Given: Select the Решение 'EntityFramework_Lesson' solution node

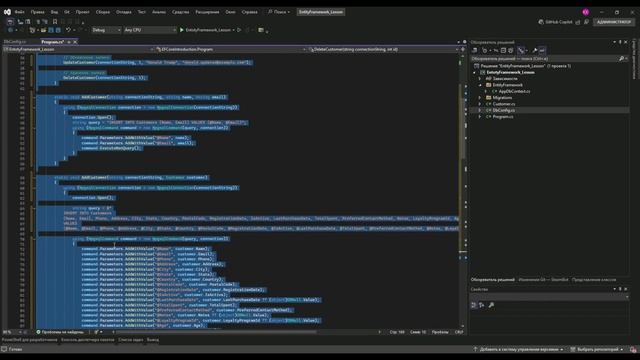Looking at the screenshot, I should 526,66.
